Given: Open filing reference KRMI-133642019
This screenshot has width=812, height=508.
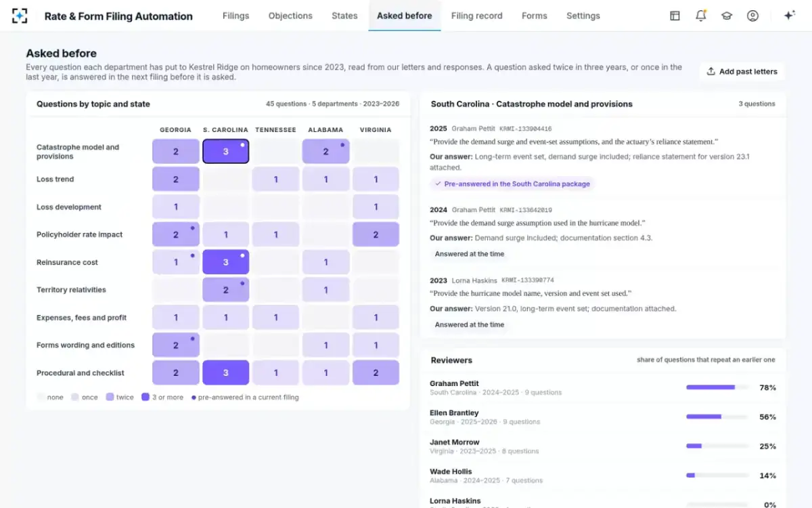Looking at the screenshot, I should pyautogui.click(x=526, y=210).
